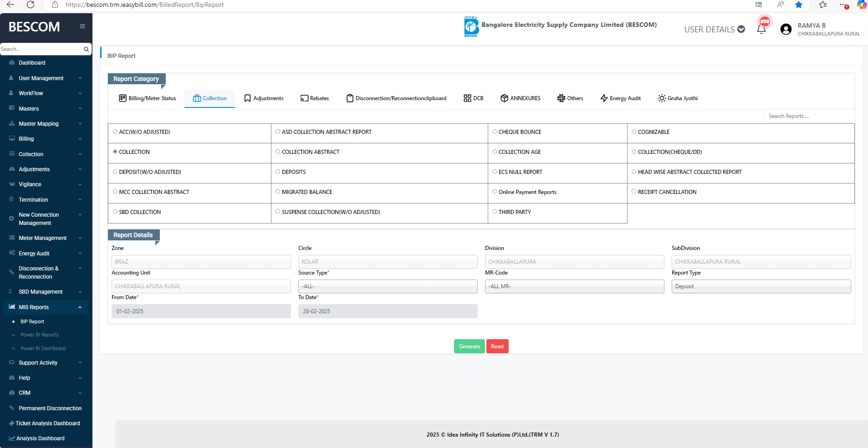
Task: Open the Source Type dropdown
Action: (x=388, y=286)
